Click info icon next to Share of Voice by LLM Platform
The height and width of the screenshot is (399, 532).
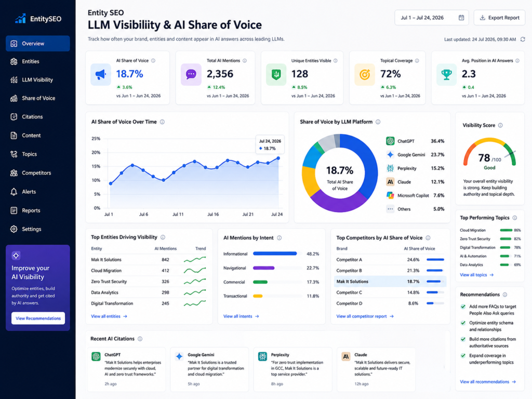coord(378,122)
